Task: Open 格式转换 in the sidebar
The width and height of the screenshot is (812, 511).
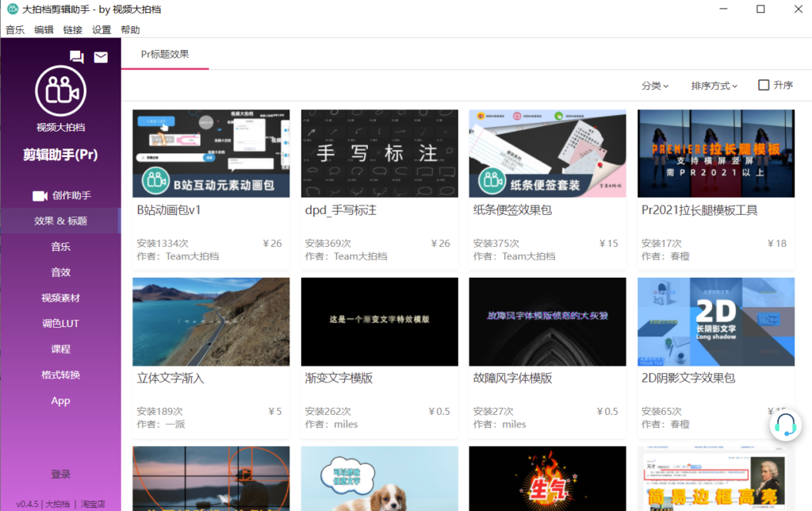Action: [60, 375]
